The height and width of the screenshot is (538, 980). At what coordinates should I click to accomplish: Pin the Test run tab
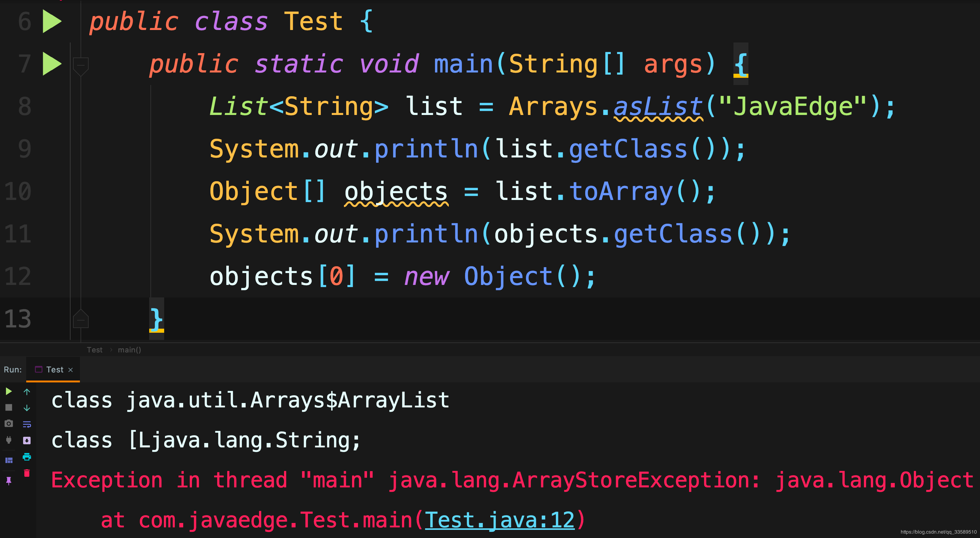coord(8,481)
